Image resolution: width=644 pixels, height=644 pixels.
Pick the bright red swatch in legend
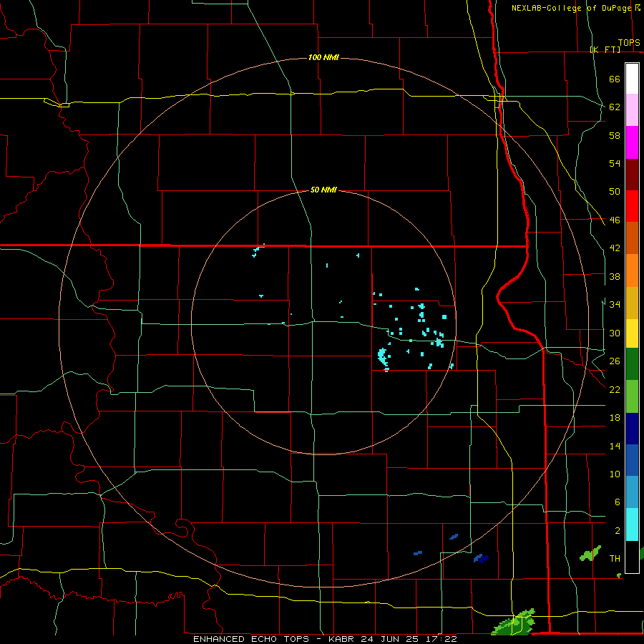[632, 206]
